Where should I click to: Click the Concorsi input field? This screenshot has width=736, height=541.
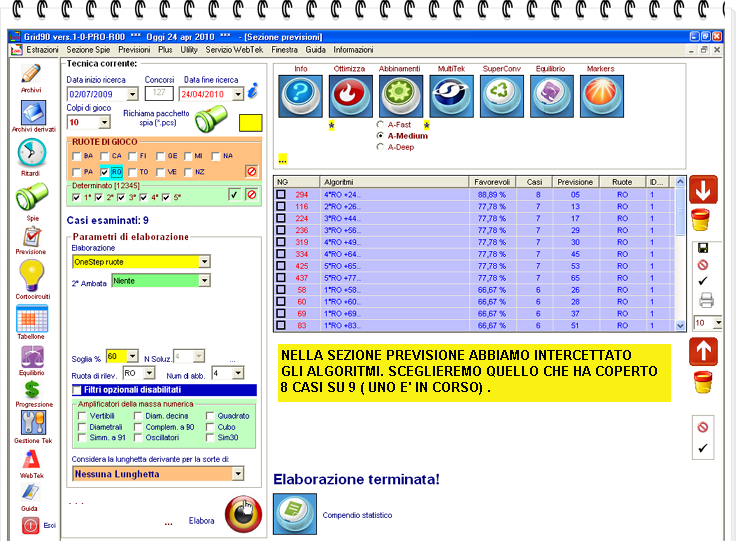[159, 93]
